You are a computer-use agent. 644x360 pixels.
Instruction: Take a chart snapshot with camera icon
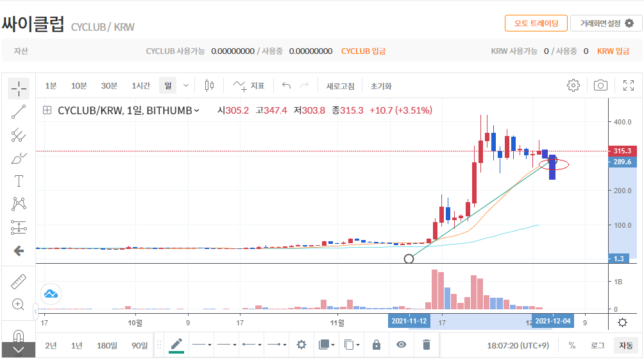coord(600,85)
